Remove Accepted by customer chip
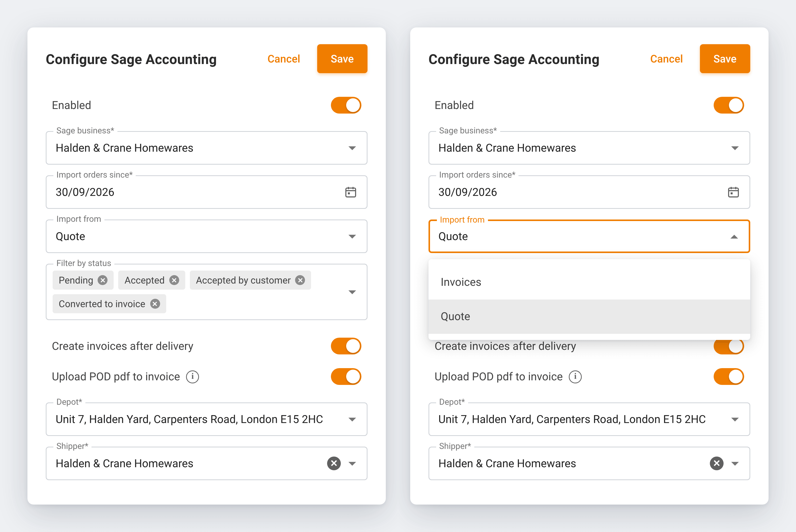Image resolution: width=796 pixels, height=532 pixels. click(300, 280)
